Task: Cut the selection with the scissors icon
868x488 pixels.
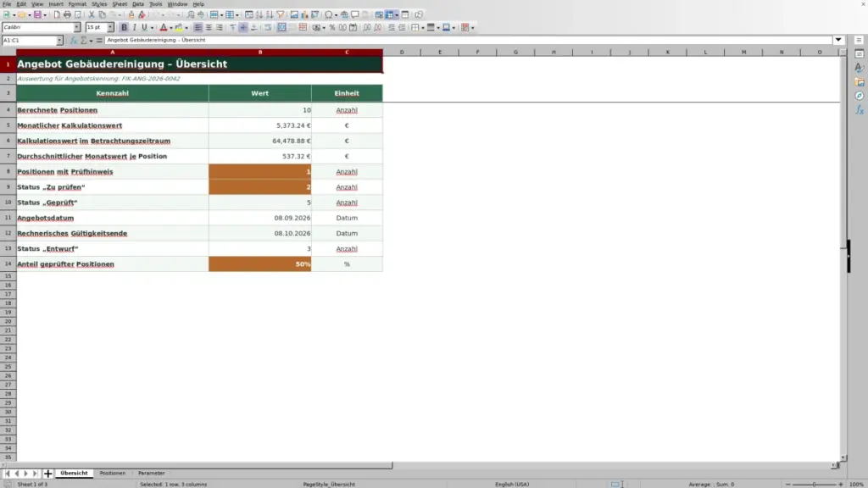Action: point(92,15)
